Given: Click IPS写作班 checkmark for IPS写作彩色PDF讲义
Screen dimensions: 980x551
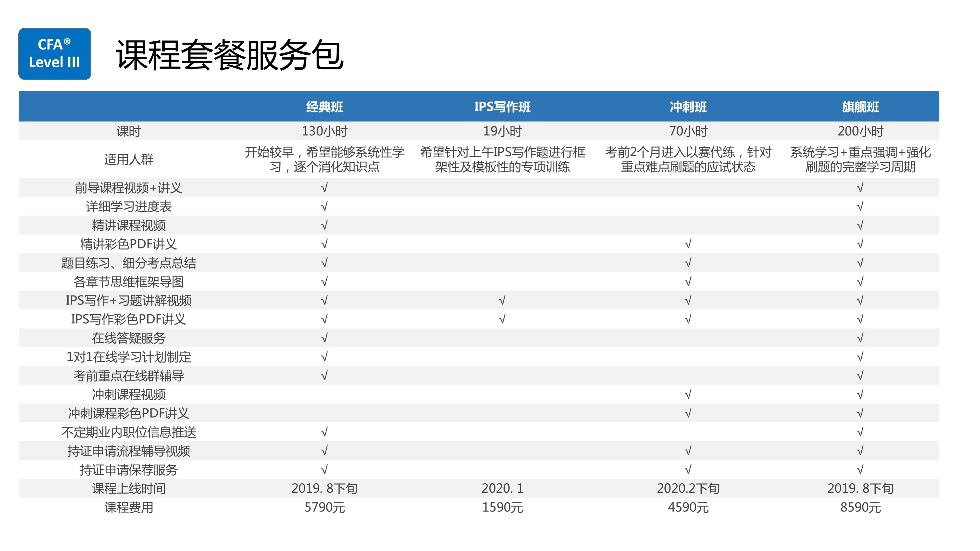Looking at the screenshot, I should (x=502, y=319).
